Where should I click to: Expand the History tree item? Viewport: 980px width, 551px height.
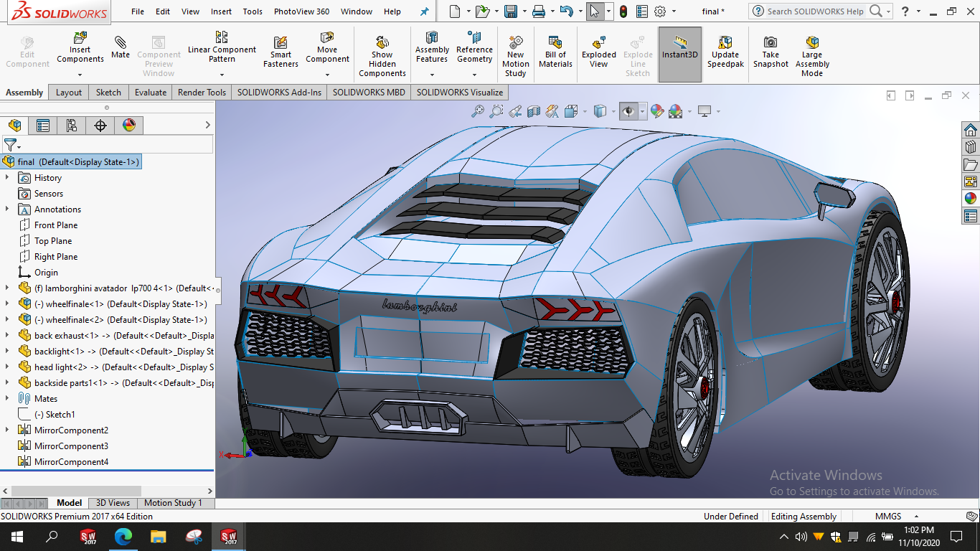7,177
